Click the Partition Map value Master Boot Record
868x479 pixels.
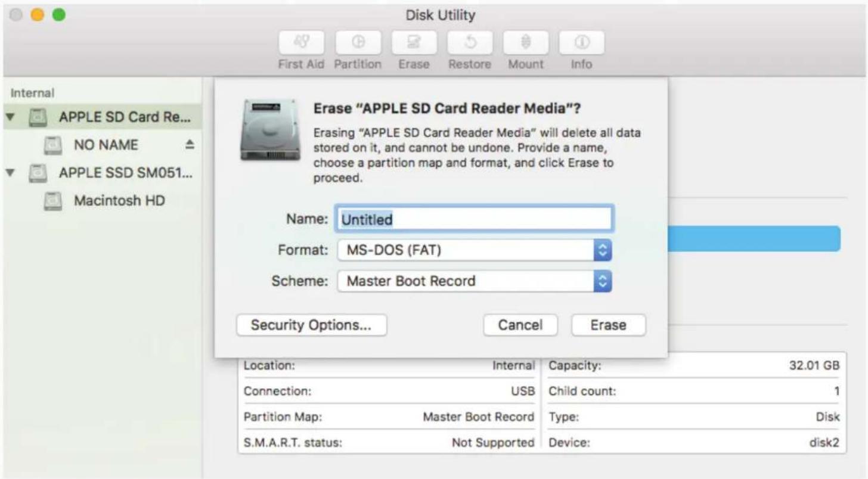click(478, 417)
